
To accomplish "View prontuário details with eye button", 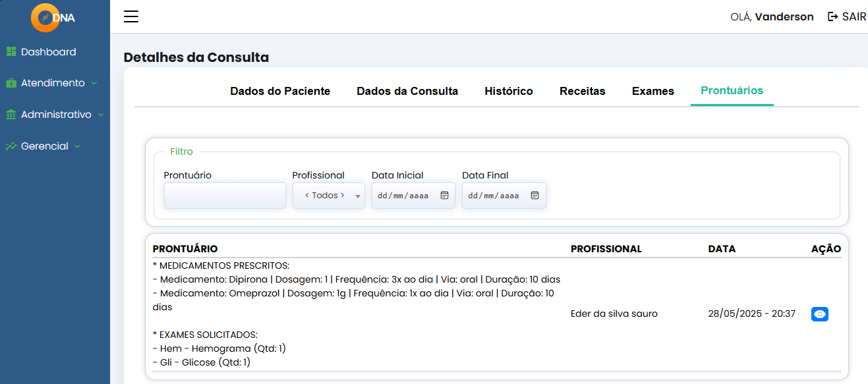I will pos(819,314).
